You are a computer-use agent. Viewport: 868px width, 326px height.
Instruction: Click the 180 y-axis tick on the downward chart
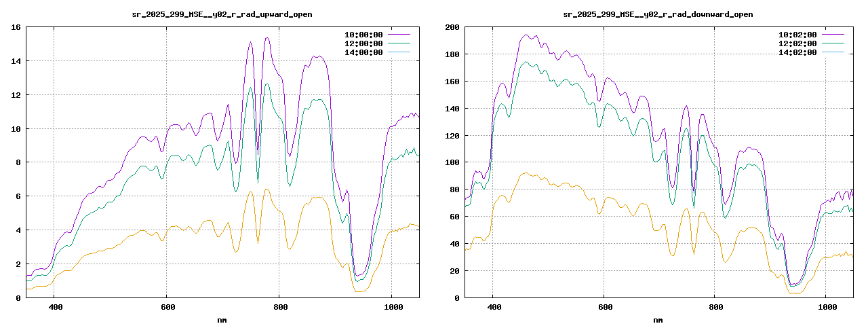(x=451, y=54)
